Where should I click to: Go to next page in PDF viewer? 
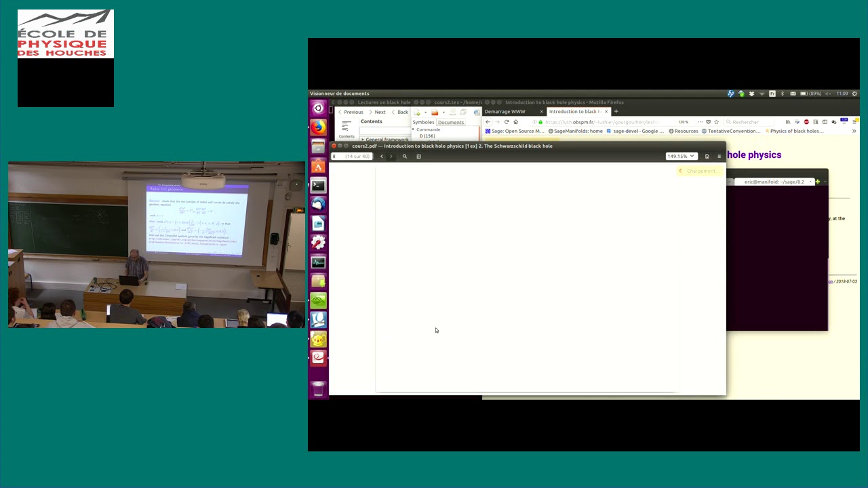pyautogui.click(x=391, y=157)
